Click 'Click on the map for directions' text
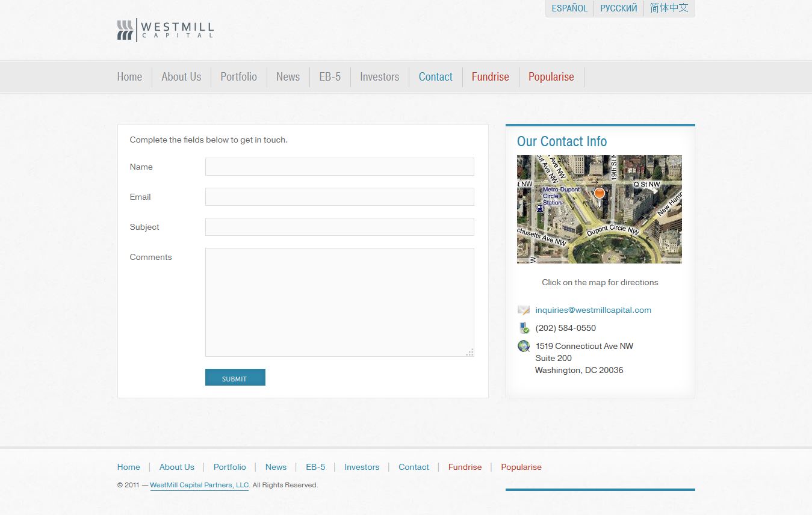812x515 pixels. click(600, 283)
